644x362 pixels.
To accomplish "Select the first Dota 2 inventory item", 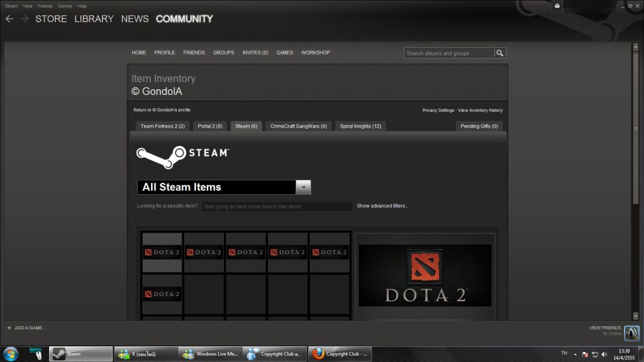I will [x=162, y=253].
